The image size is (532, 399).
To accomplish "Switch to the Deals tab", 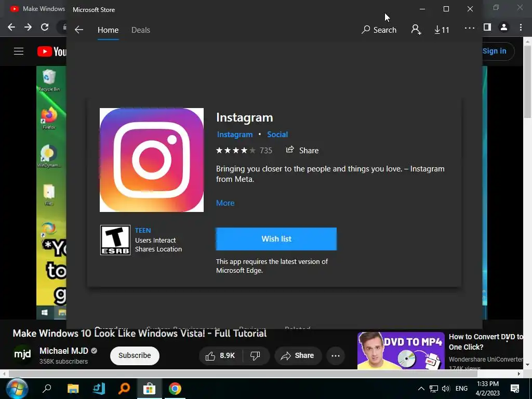I will (140, 30).
